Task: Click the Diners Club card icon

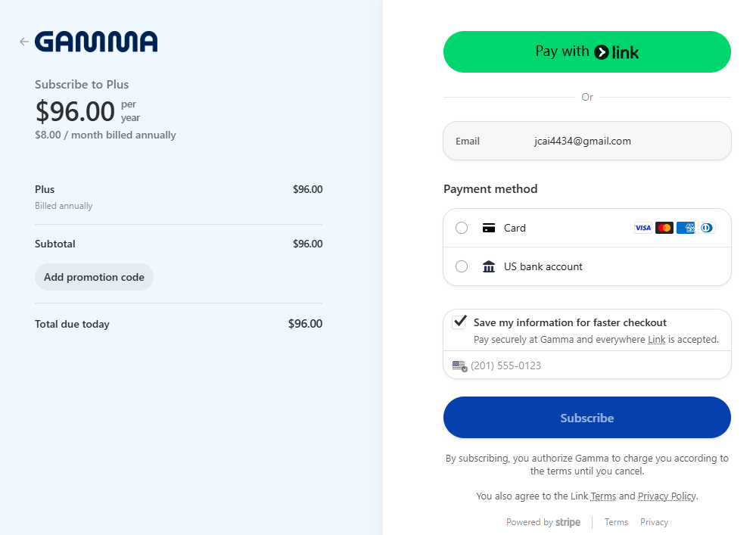Action: click(x=707, y=228)
